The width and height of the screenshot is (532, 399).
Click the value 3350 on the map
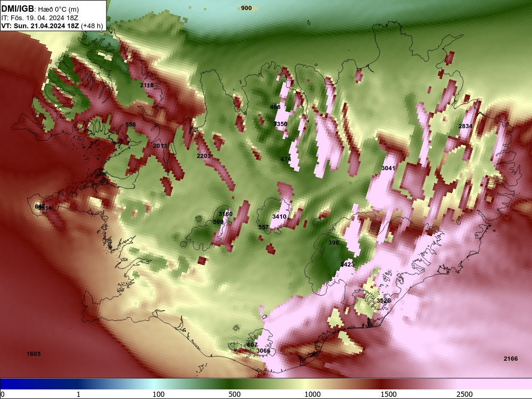(x=280, y=124)
